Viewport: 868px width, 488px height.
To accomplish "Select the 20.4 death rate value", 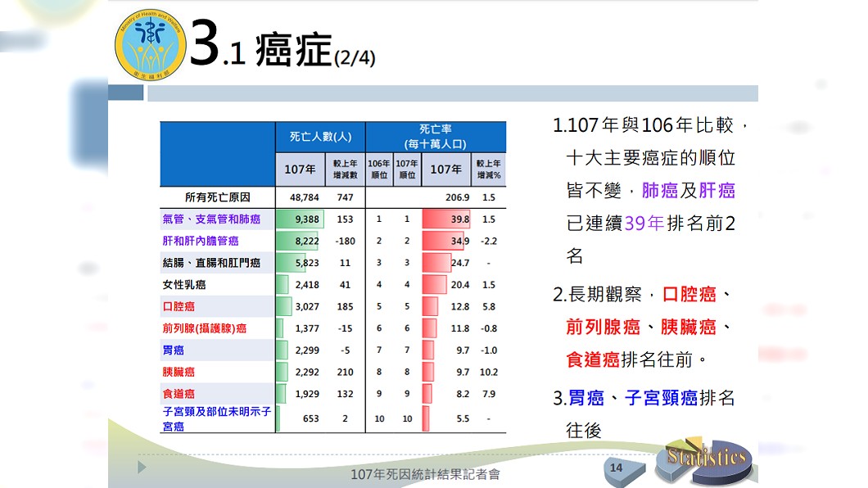I will pyautogui.click(x=460, y=285).
